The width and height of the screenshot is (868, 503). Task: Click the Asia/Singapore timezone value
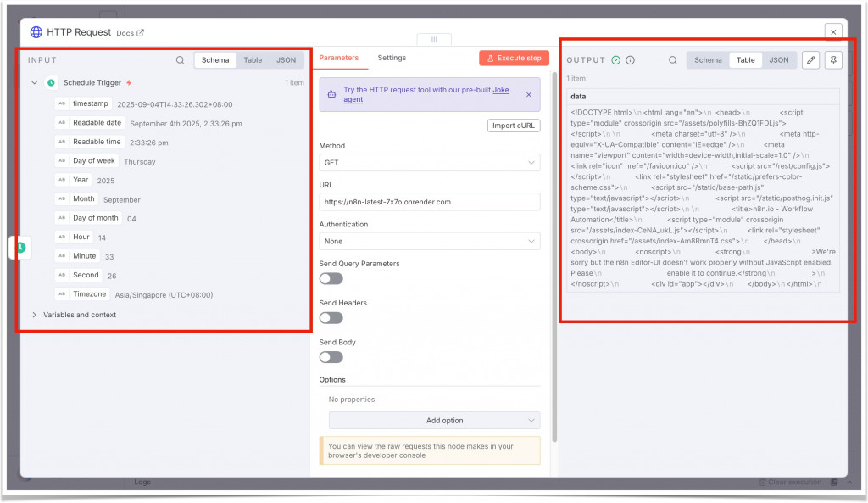pos(164,294)
